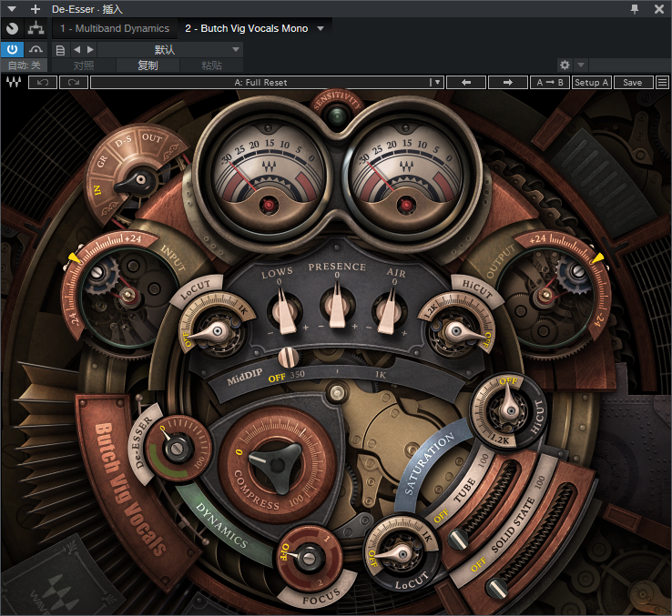This screenshot has height=616, width=672.
Task: Click the redo arrow in Waves toolbar
Action: [74, 82]
